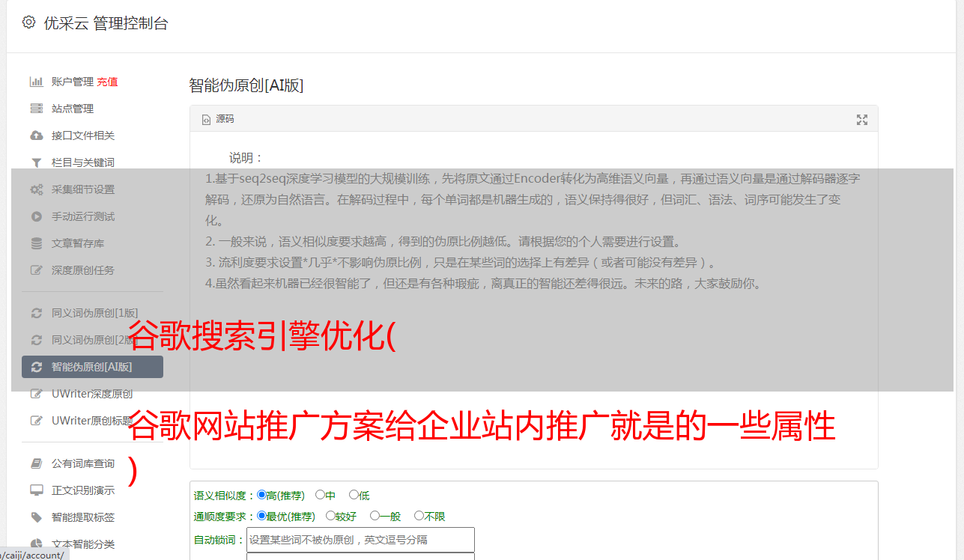Click the database icon for 文章暂存库
Viewport: 964px width, 560px height.
point(36,243)
